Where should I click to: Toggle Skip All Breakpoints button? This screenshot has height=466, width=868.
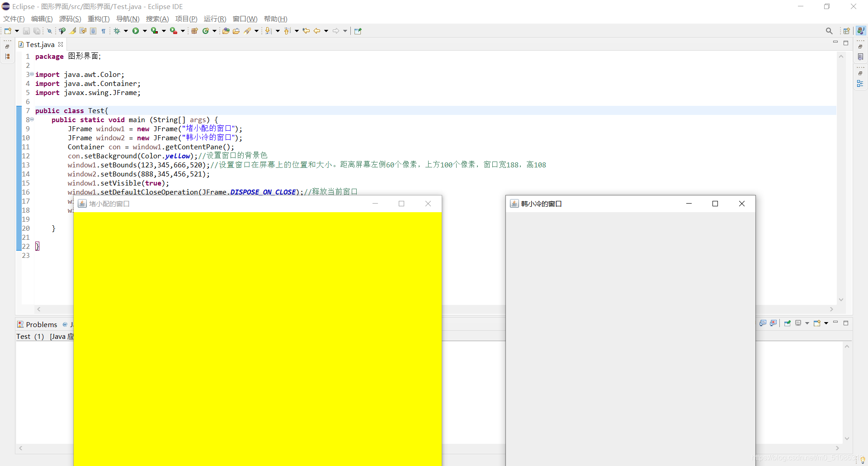pos(49,31)
